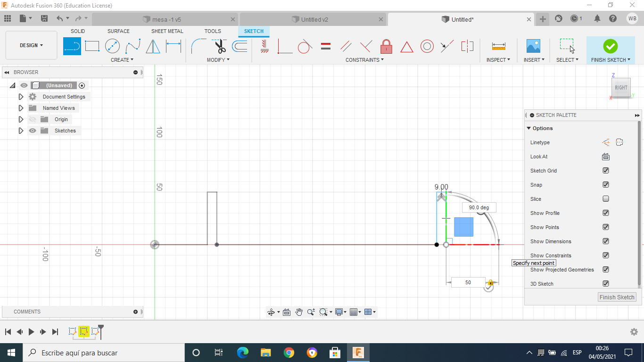Open Google Chrome from the taskbar
Viewport: 644px width, 362px height.
(x=289, y=353)
